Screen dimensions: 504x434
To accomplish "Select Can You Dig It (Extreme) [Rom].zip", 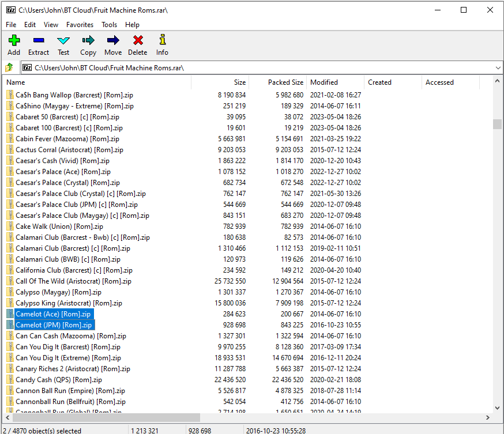I will coord(69,358).
